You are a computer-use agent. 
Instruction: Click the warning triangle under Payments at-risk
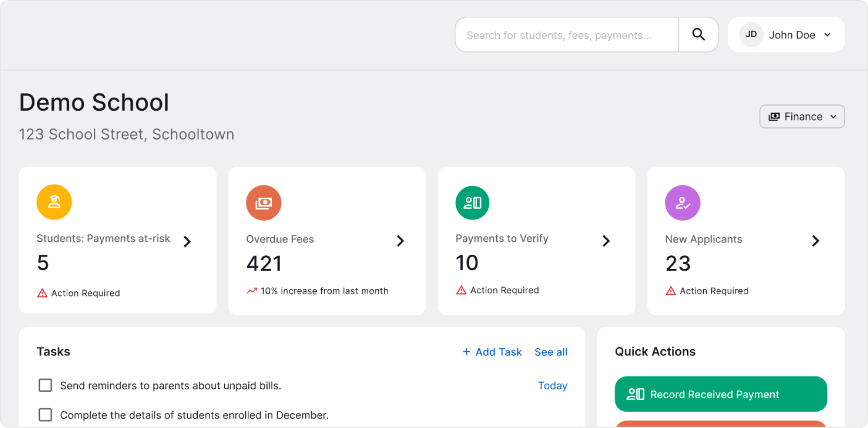pyautogui.click(x=42, y=293)
